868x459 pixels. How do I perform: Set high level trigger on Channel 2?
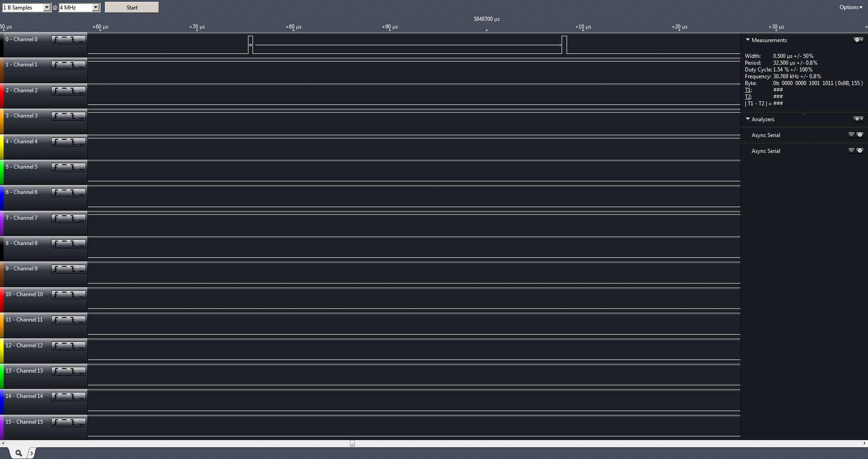click(x=65, y=91)
